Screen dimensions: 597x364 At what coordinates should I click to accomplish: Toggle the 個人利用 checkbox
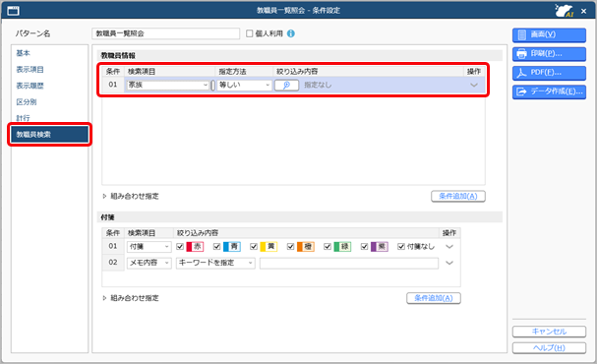coord(250,33)
